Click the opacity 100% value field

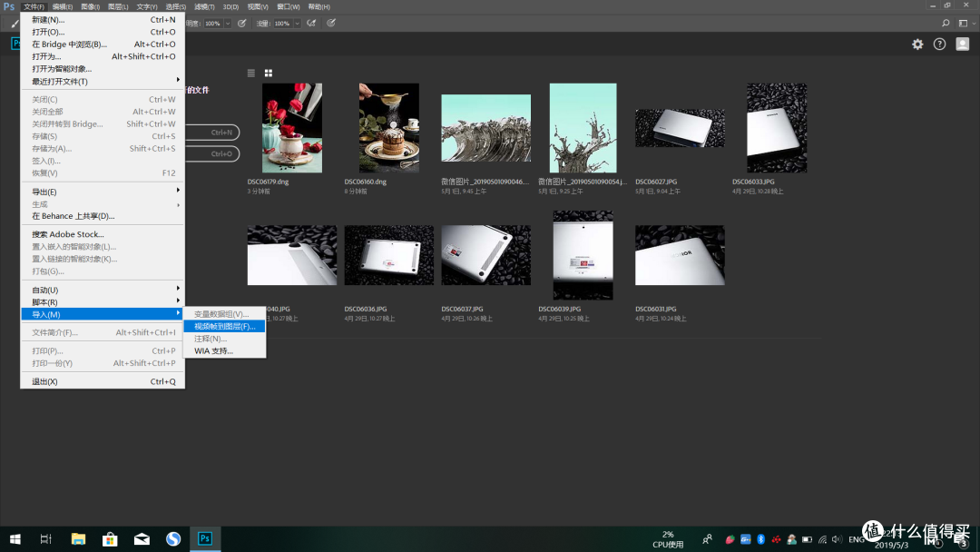(x=213, y=24)
